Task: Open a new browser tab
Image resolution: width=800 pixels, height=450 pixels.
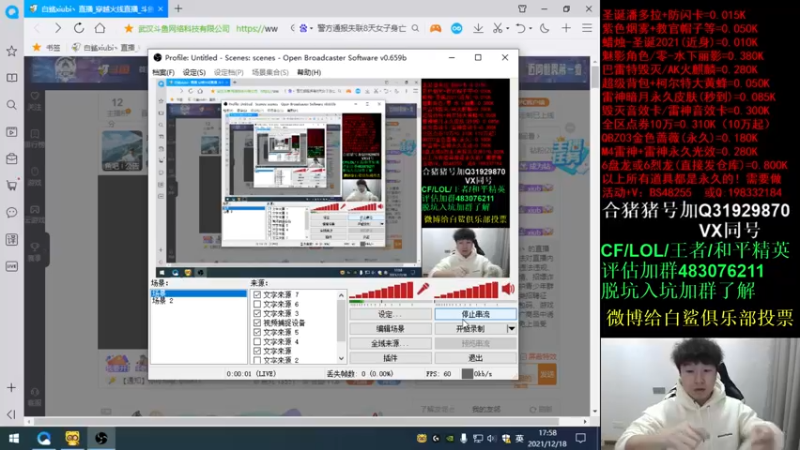Action: click(x=178, y=9)
